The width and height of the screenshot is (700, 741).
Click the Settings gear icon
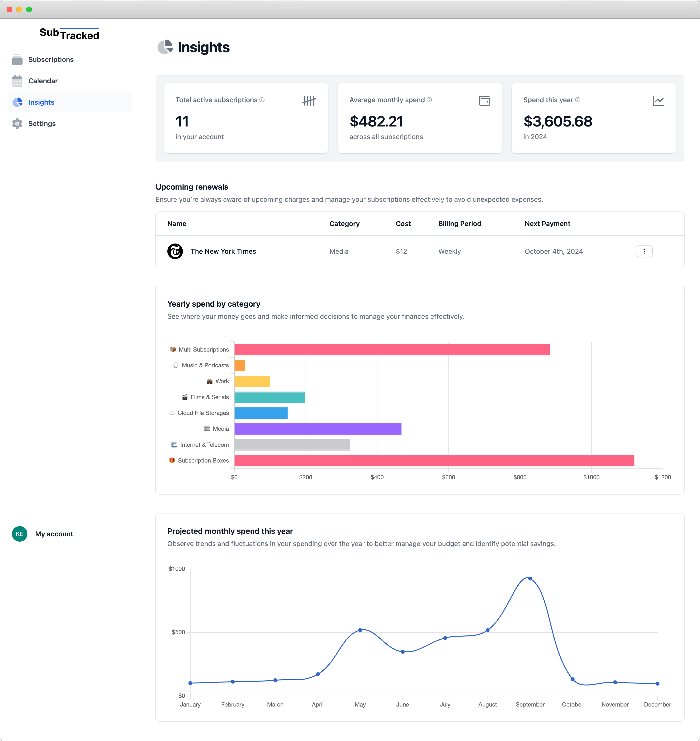point(17,123)
